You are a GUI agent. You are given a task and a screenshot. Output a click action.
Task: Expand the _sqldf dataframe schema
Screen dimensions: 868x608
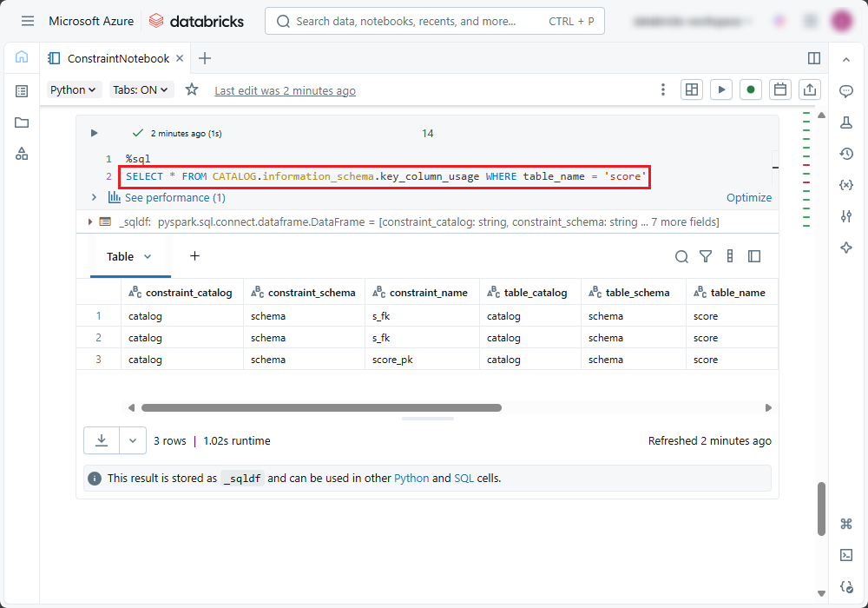(x=91, y=222)
